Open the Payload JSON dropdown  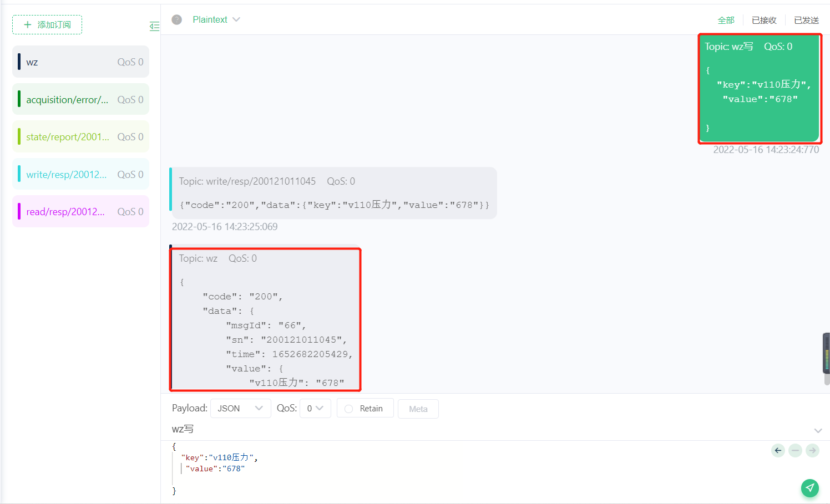pos(240,408)
